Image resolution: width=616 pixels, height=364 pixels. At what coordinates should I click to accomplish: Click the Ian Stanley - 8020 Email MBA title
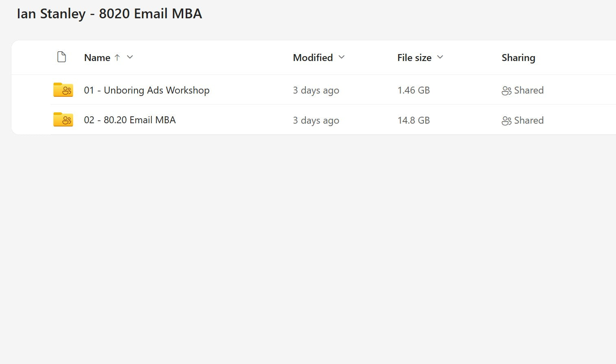pyautogui.click(x=110, y=14)
